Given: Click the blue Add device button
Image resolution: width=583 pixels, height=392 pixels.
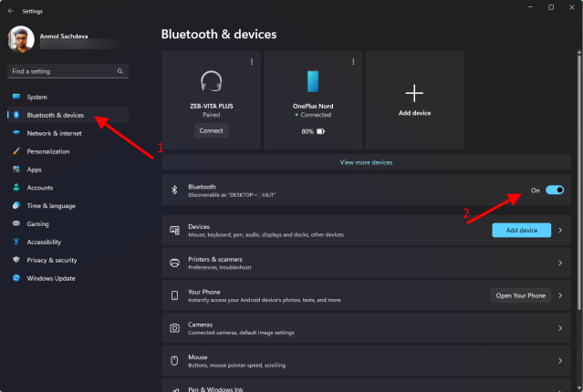Looking at the screenshot, I should 521,231.
